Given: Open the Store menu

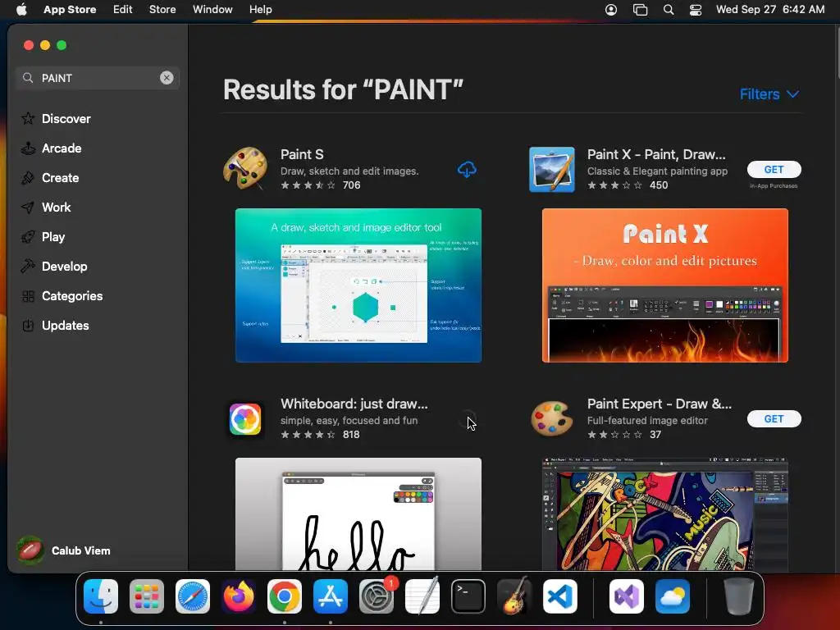Looking at the screenshot, I should (x=162, y=9).
